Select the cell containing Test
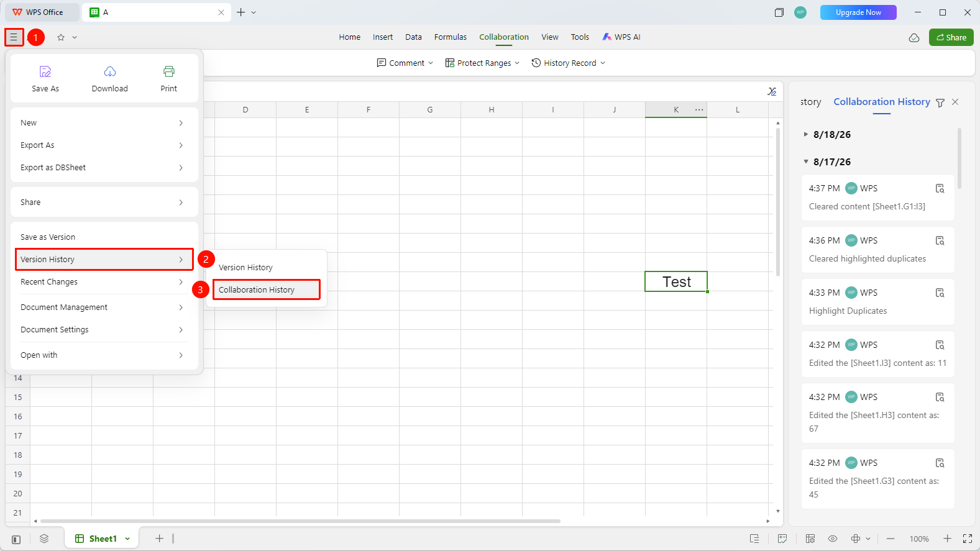Screen dimensions: 980x551 676,281
